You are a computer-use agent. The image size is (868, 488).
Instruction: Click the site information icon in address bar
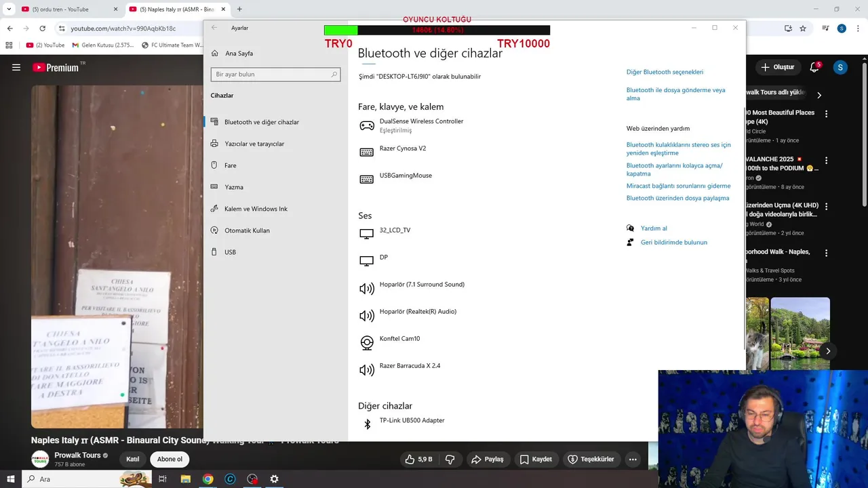point(62,28)
